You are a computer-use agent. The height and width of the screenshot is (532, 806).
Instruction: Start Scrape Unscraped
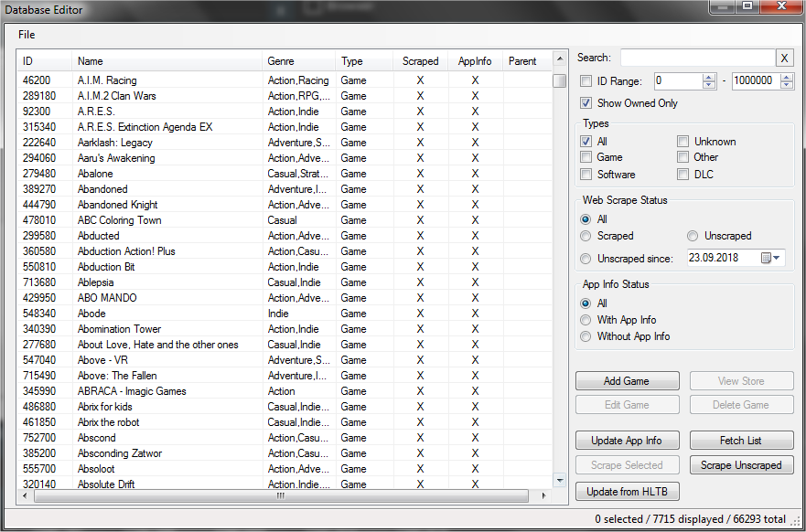(x=741, y=464)
